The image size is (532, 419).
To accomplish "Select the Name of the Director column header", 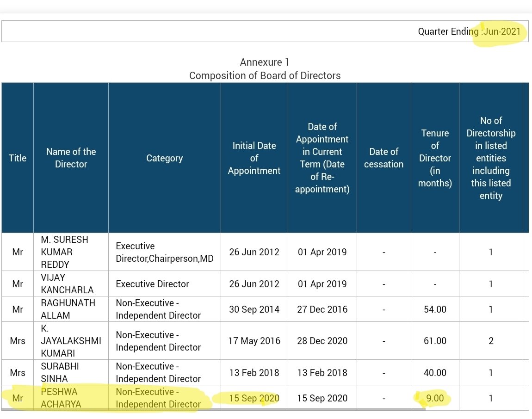I will (71, 158).
